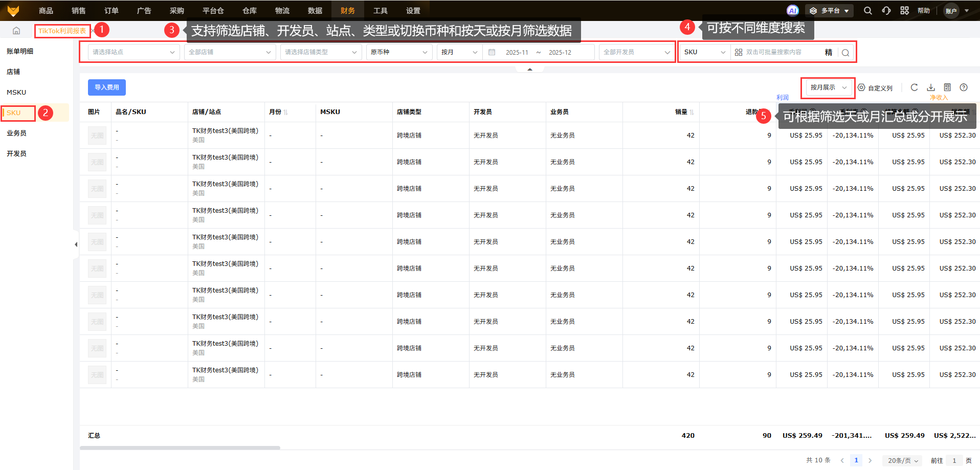Screen dimensions: 980x470
Task: Select MSKU in the left sidebar
Action: click(x=16, y=92)
